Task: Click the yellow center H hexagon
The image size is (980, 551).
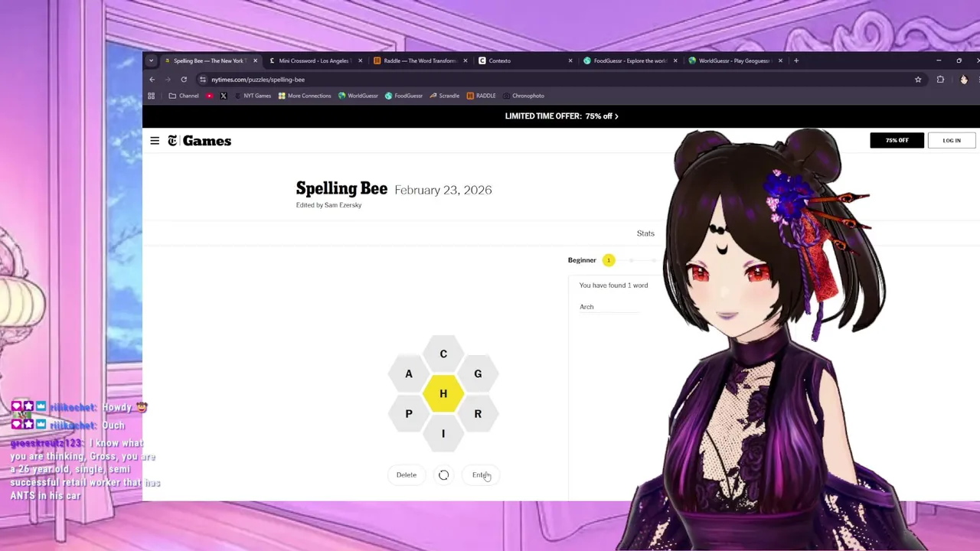Action: (443, 393)
